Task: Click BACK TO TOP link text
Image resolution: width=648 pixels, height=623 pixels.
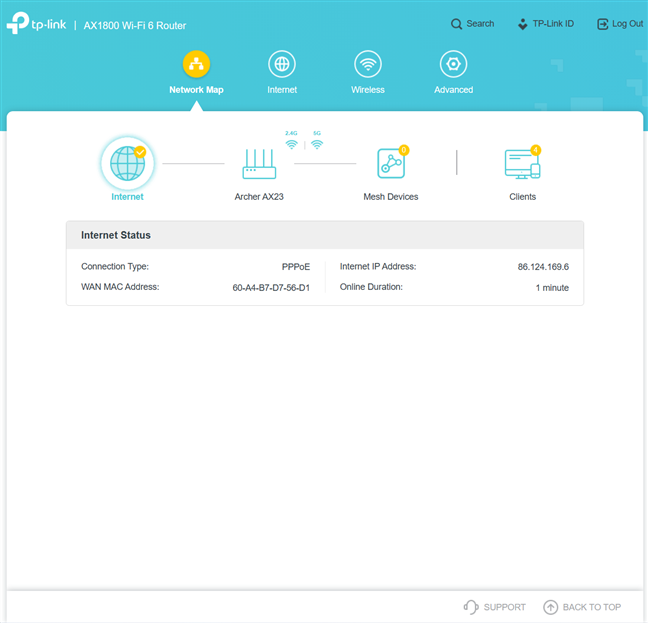Action: tap(592, 607)
